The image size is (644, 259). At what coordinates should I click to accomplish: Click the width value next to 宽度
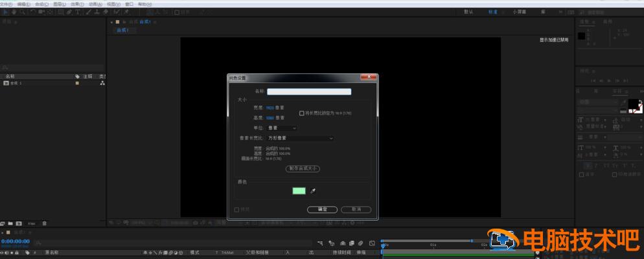tap(270, 107)
